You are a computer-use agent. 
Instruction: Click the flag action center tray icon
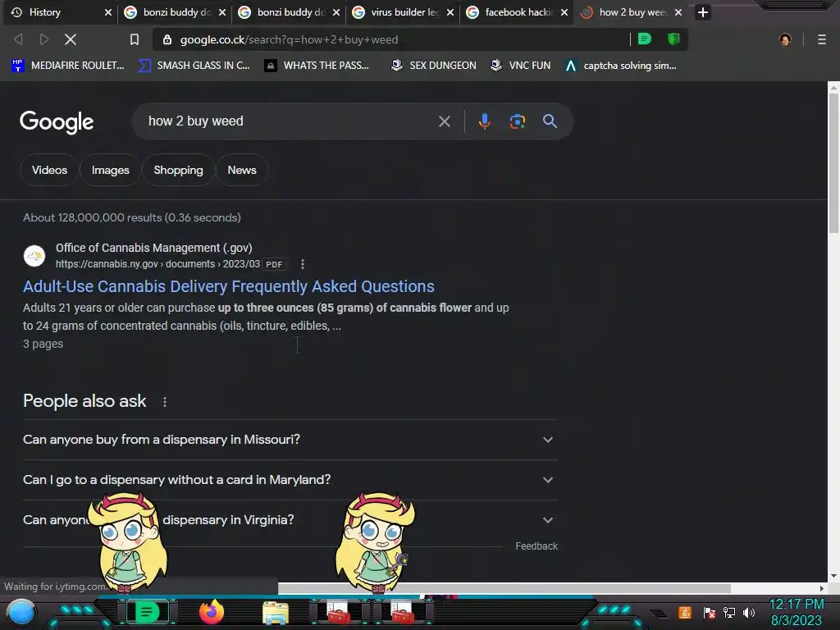[710, 612]
